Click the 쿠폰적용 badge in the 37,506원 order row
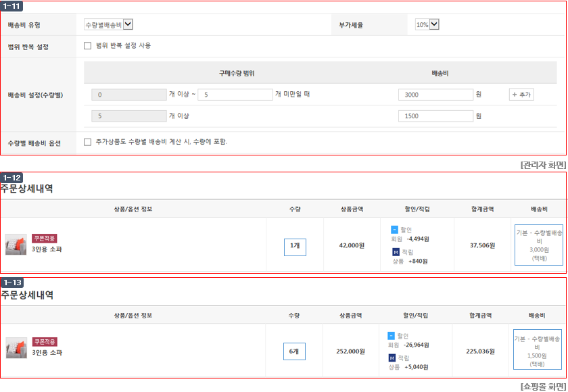 [45, 238]
